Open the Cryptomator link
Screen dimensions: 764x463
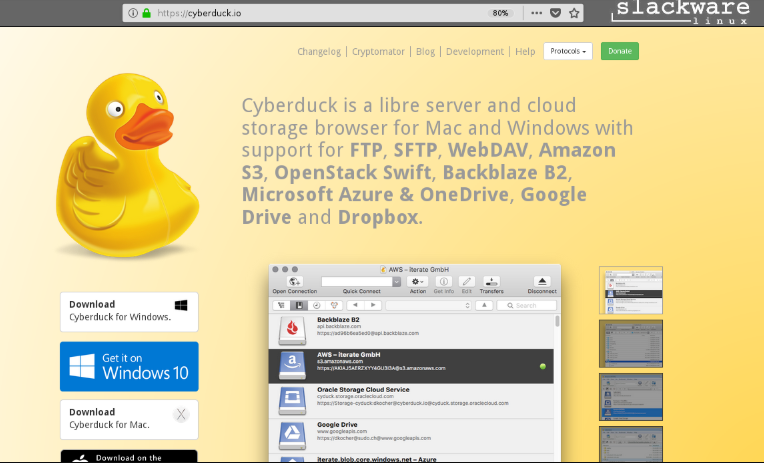tap(378, 51)
